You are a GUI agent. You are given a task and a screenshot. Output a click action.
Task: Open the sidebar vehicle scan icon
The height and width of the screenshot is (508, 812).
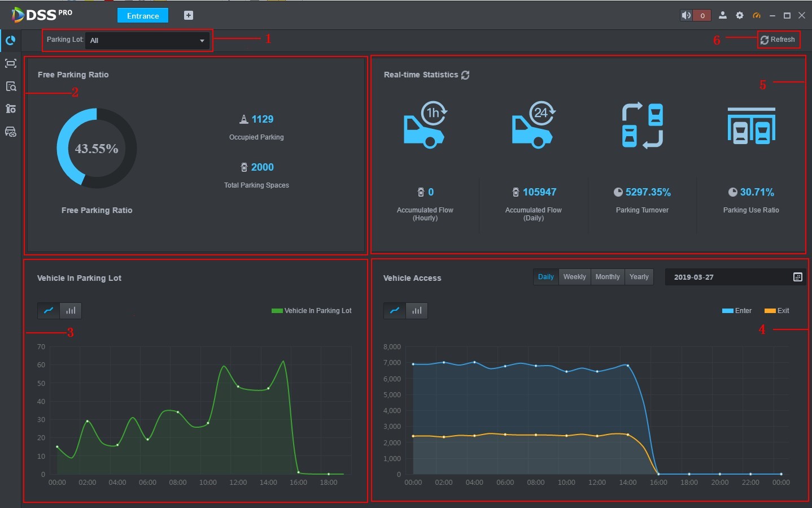10,63
